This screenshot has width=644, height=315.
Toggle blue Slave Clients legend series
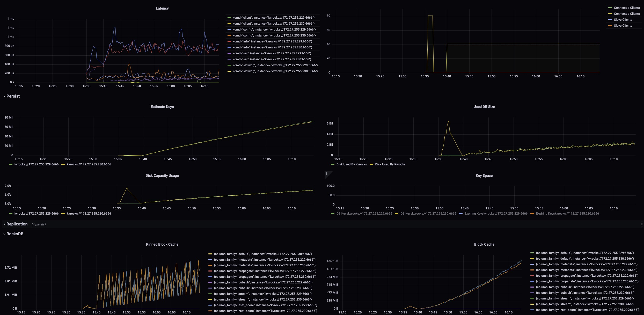tap(623, 20)
